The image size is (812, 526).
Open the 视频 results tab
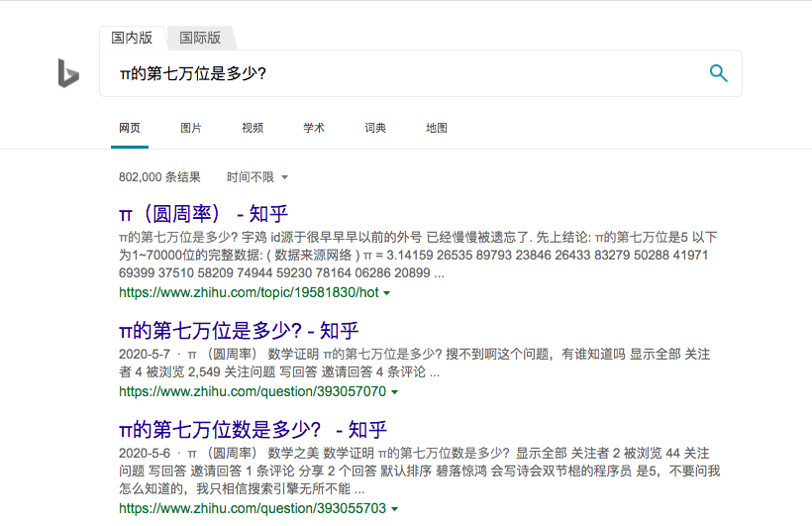(x=253, y=128)
